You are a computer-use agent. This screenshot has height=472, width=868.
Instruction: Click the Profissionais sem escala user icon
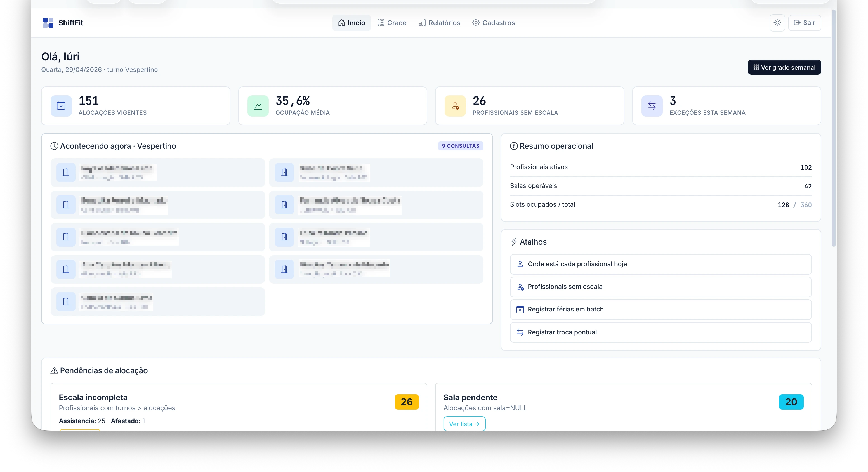click(455, 106)
